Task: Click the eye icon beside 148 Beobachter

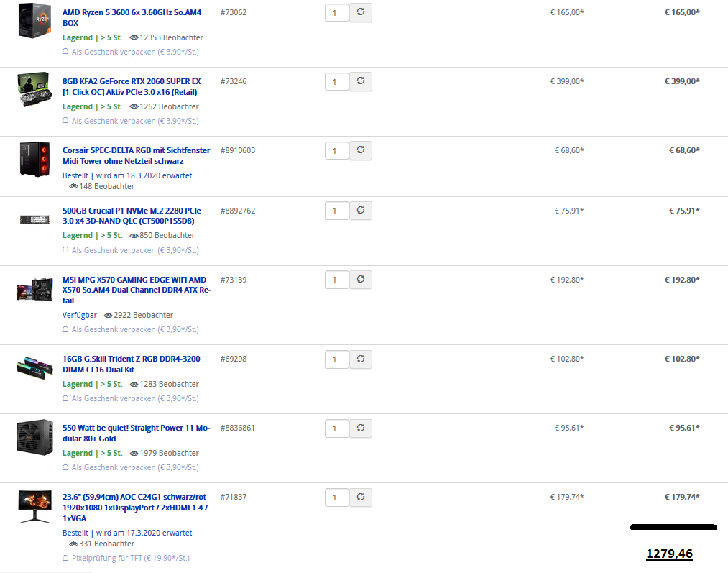Action: pyautogui.click(x=73, y=187)
